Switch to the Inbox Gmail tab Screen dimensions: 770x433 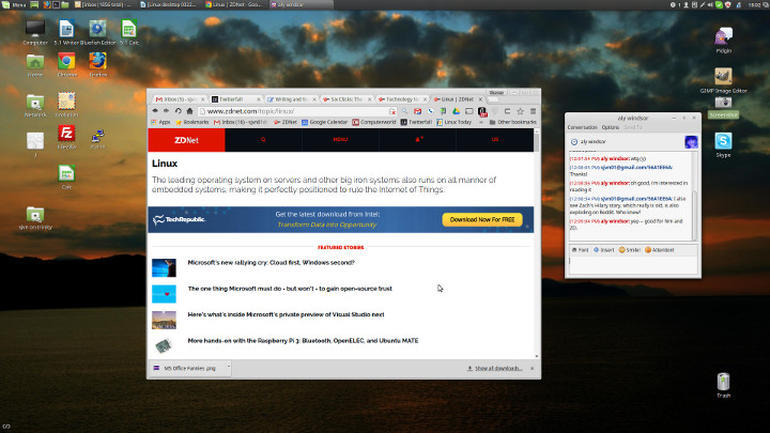point(179,99)
